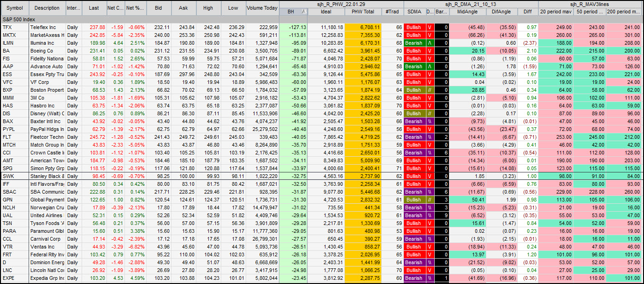Click the Bullish SDMA cell for DIS
The width and height of the screenshot is (644, 284).
click(414, 113)
